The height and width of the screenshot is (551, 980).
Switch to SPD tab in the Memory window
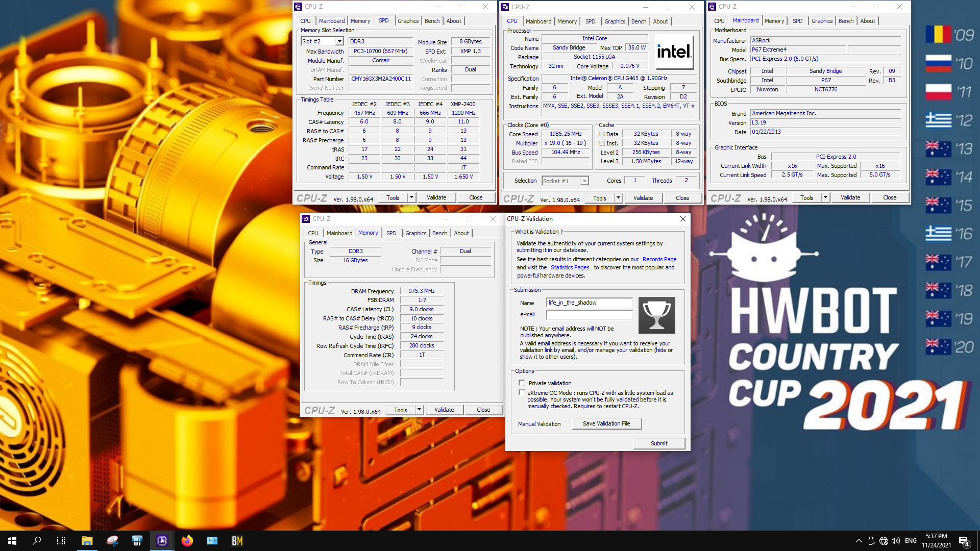(391, 233)
